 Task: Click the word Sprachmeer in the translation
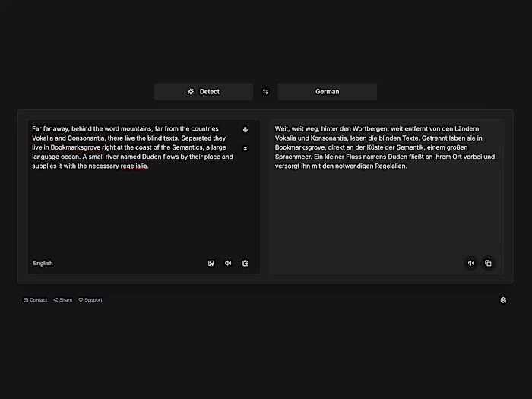(x=293, y=157)
